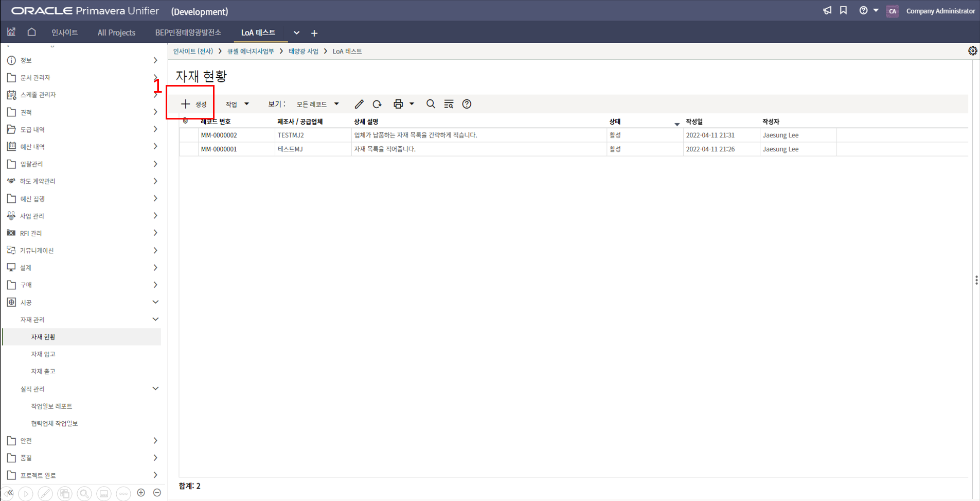The height and width of the screenshot is (501, 980).
Task: Open the announcements megaphone icon
Action: 827,10
